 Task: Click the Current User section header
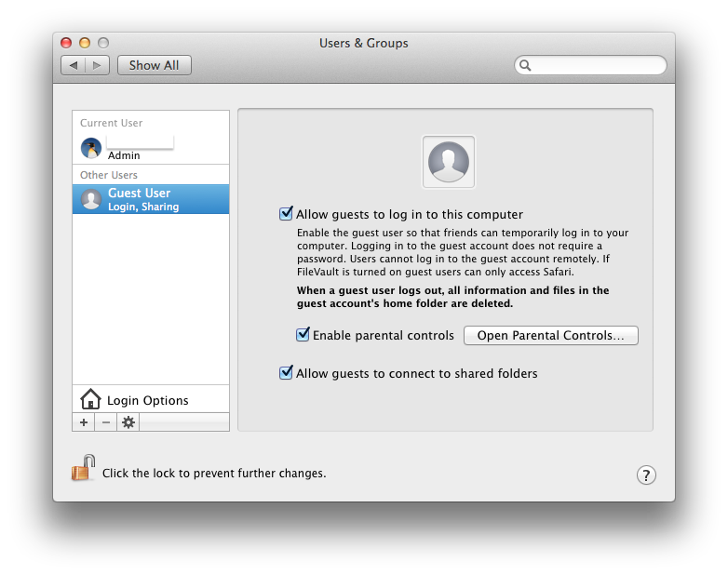pos(111,123)
